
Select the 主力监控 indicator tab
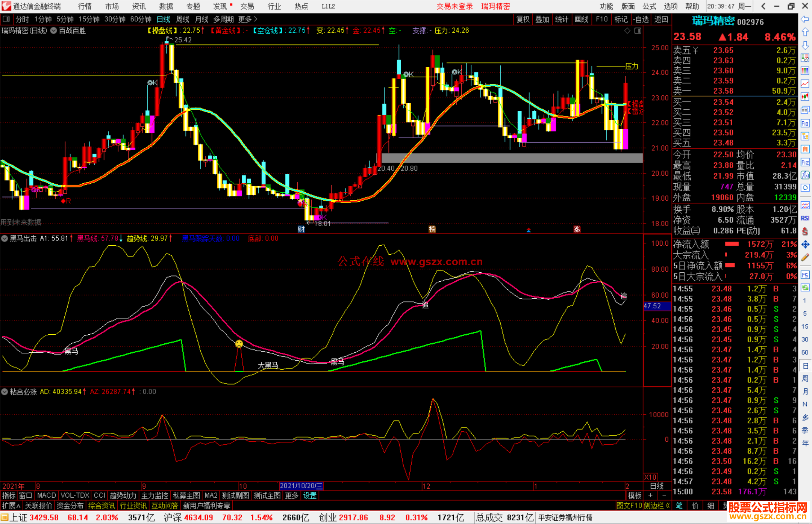pos(155,495)
